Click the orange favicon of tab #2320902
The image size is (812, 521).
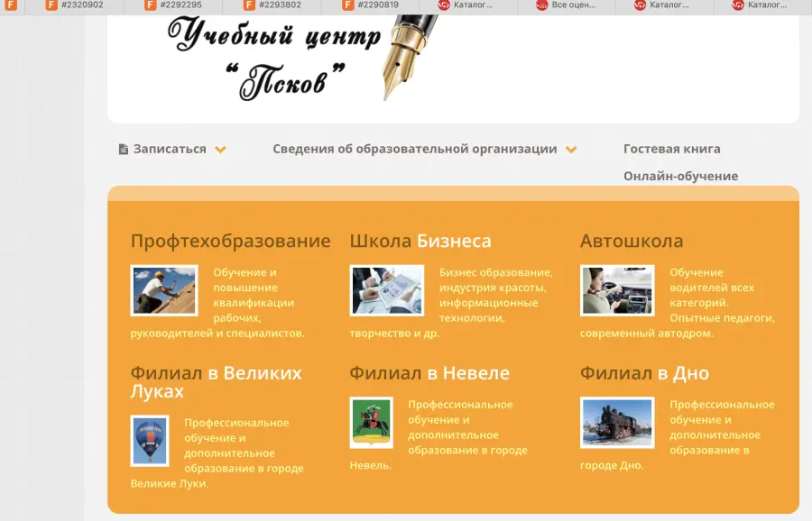[51, 5]
